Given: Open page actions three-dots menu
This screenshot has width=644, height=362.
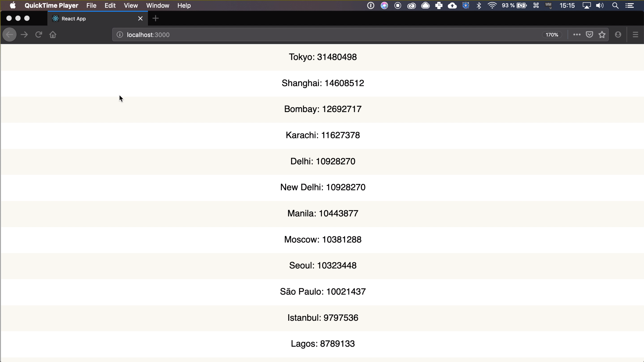Looking at the screenshot, I should tap(577, 35).
